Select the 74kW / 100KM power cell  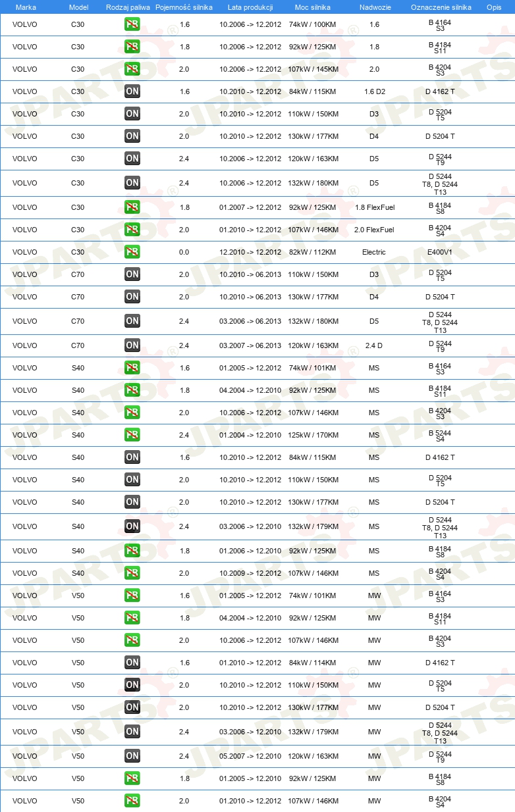click(x=313, y=24)
